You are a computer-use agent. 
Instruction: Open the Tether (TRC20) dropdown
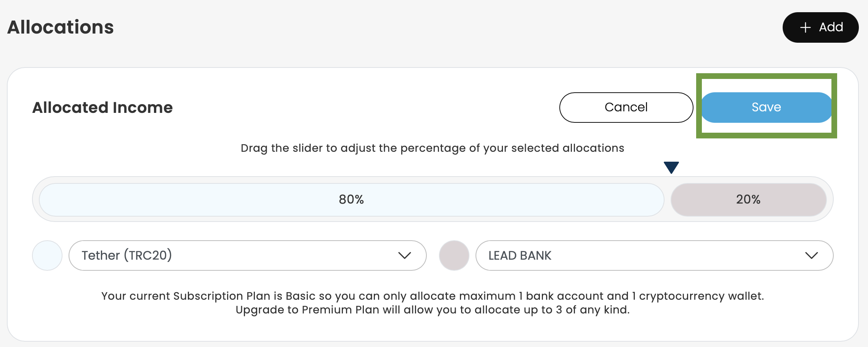coord(247,255)
